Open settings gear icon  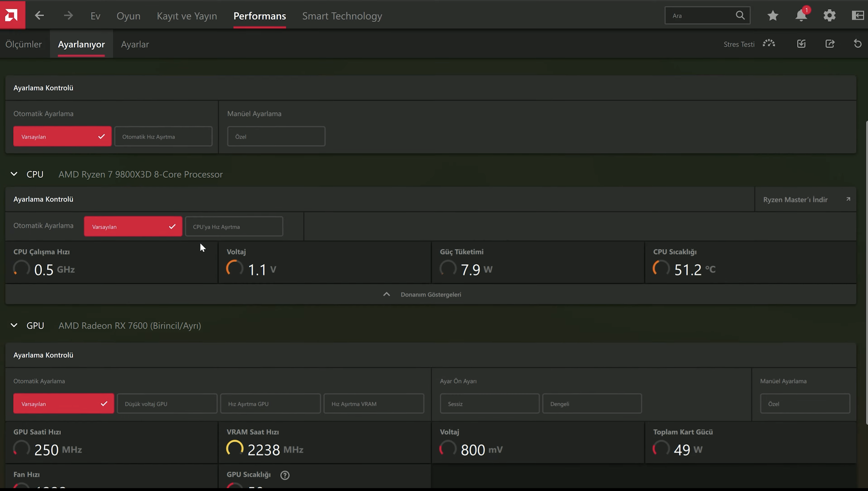pyautogui.click(x=829, y=15)
